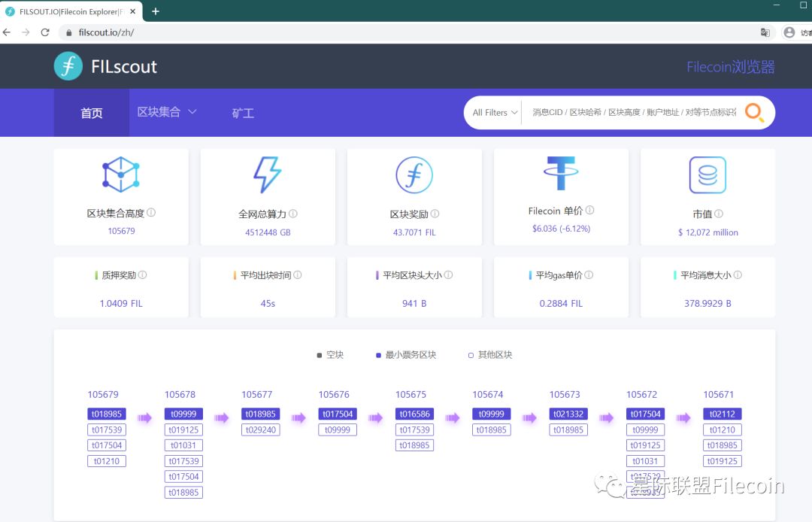Screen dimensions: 812x522
Task: Click the translate page icon in address bar
Action: 765,32
